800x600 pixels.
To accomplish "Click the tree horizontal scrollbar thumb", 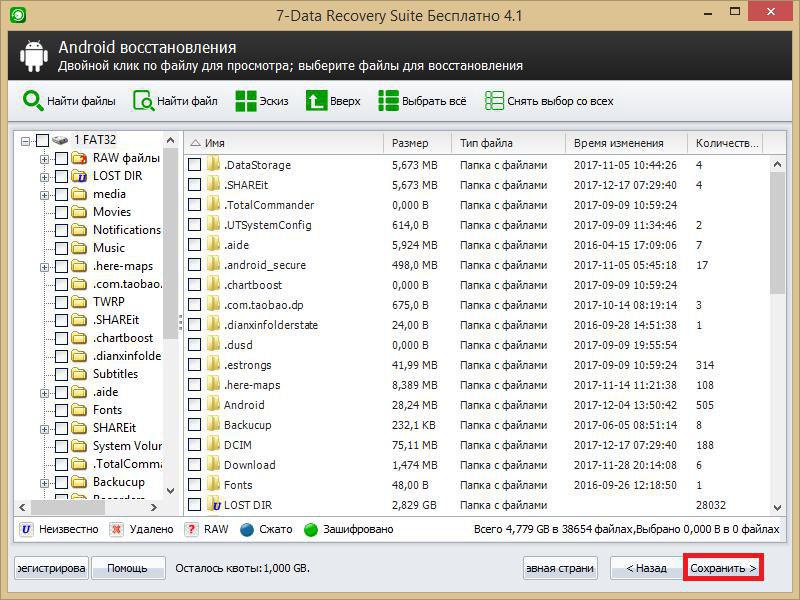I will [68, 507].
